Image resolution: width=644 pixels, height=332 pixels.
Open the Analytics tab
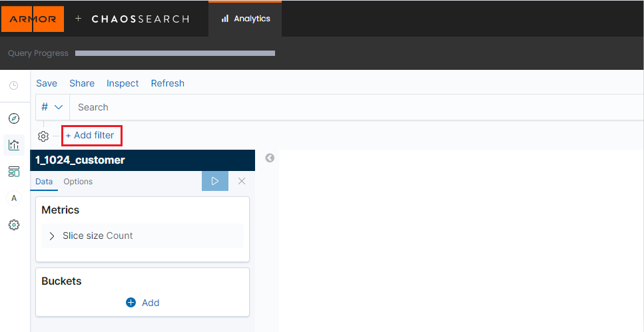coord(245,19)
